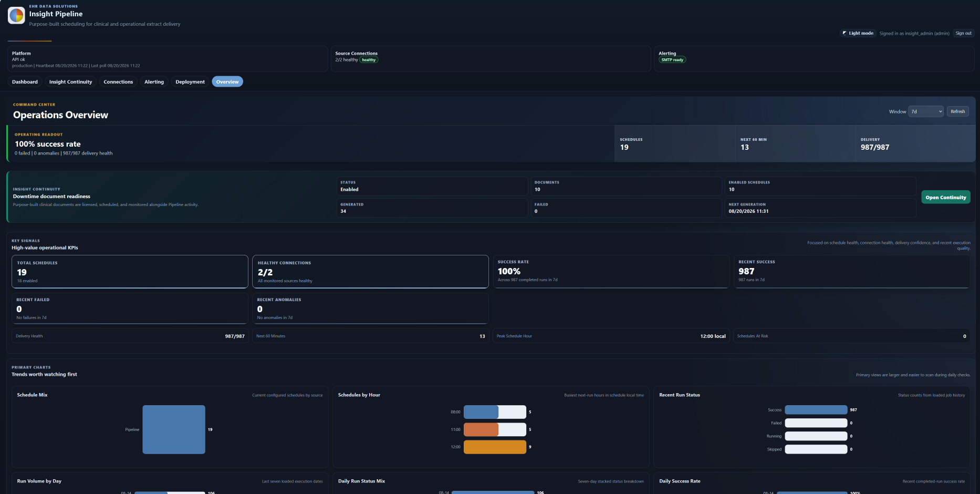Image resolution: width=980 pixels, height=494 pixels.
Task: Switch to Insight Continuity tab
Action: 70,81
